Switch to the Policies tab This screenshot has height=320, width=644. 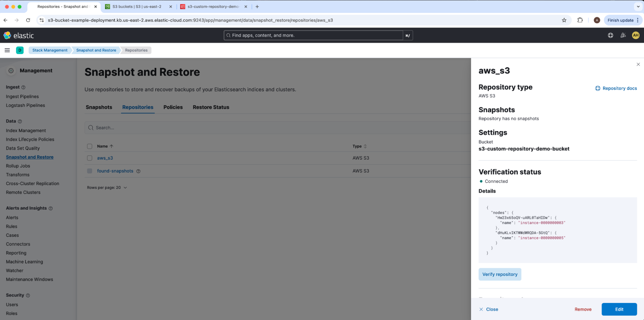pos(173,107)
